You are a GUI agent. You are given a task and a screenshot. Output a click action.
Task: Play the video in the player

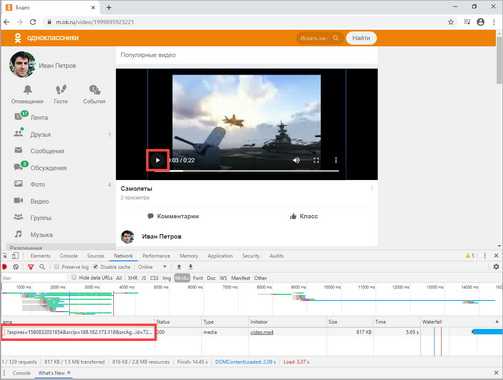tap(158, 160)
